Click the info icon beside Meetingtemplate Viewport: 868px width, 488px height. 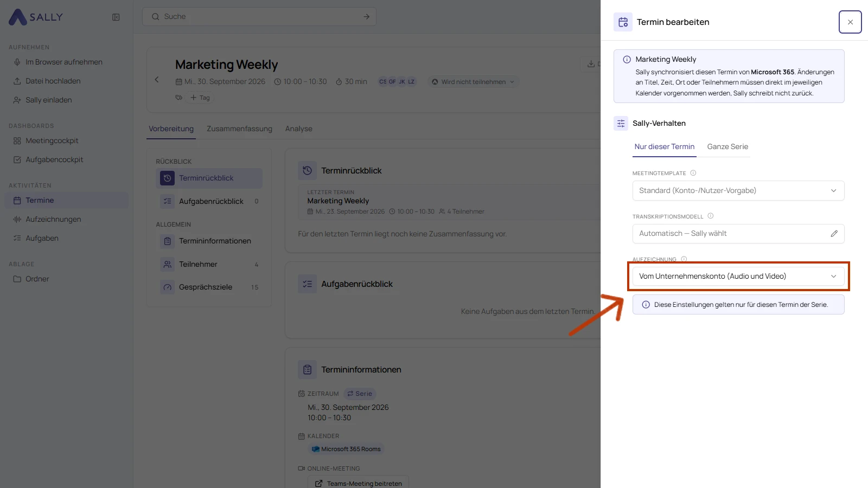click(693, 173)
